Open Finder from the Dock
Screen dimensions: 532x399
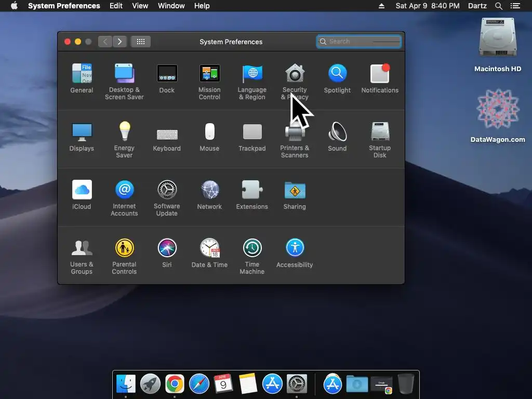pyautogui.click(x=126, y=384)
